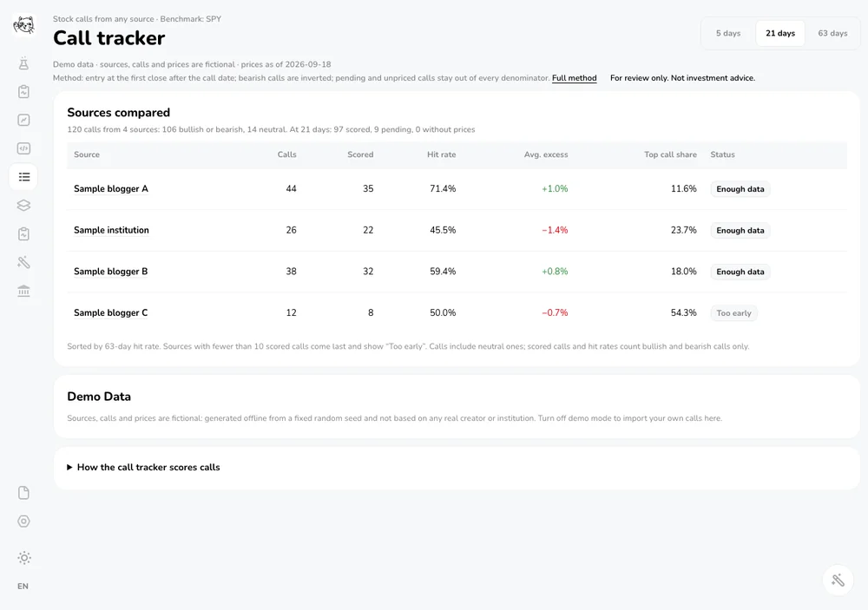Image resolution: width=868 pixels, height=610 pixels.
Task: Open the line chart sidebar icon
Action: coord(23,120)
